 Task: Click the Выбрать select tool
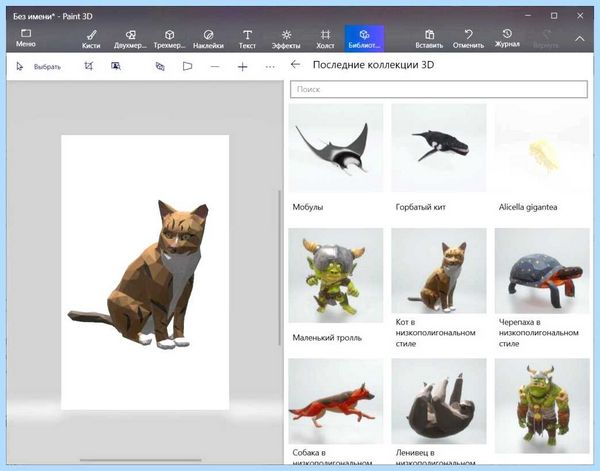(38, 67)
